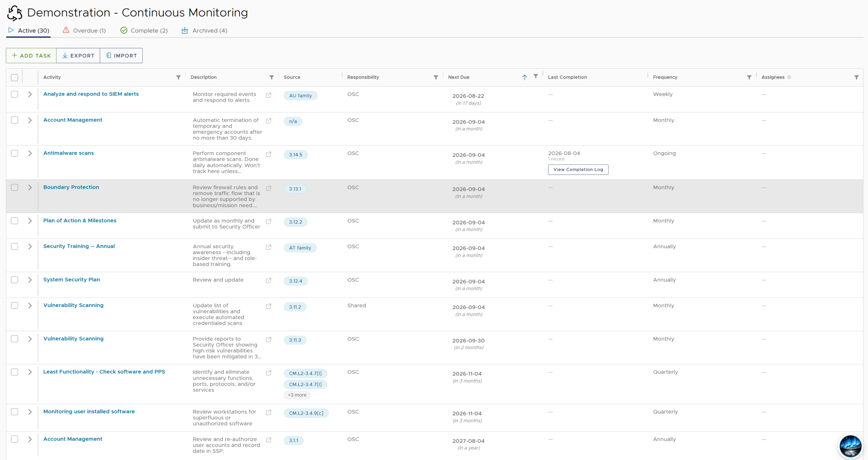Click View Completion Log button
The height and width of the screenshot is (460, 868).
(x=578, y=170)
